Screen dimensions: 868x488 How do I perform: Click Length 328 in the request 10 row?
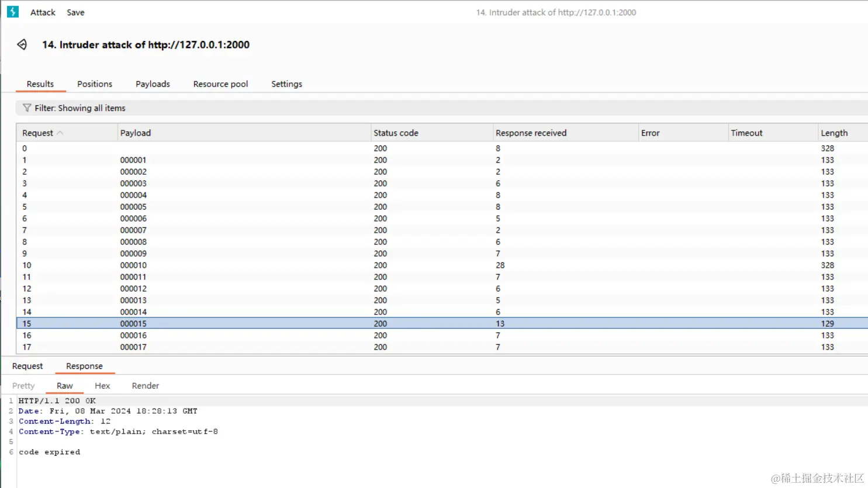point(827,265)
